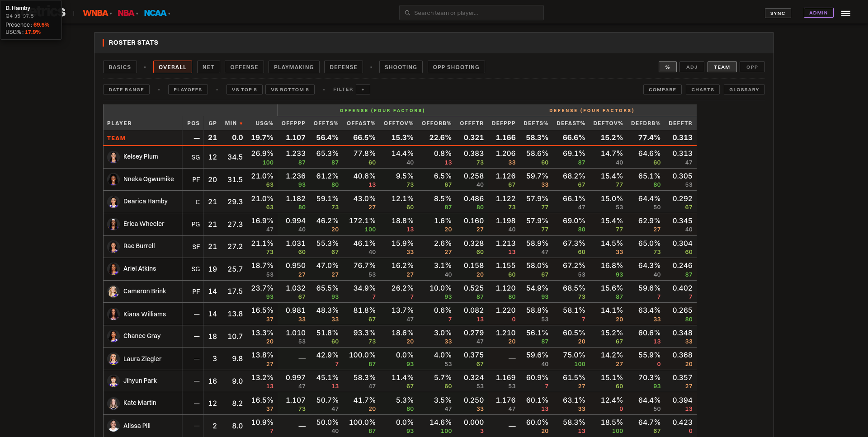Image resolution: width=868 pixels, height=437 pixels.
Task: Toggle VS BOTTOM 5 filter
Action: [290, 89]
